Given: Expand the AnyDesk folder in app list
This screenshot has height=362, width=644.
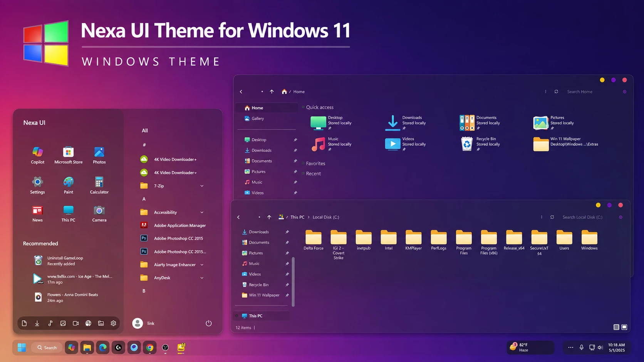Looking at the screenshot, I should pyautogui.click(x=202, y=278).
